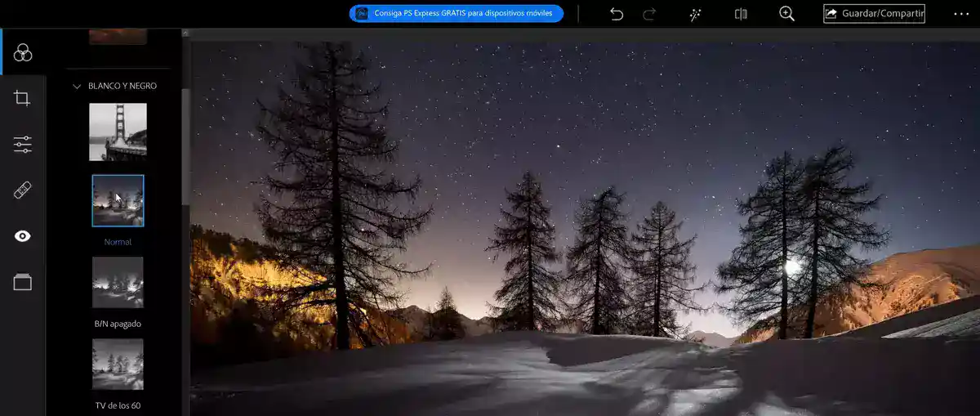This screenshot has width=980, height=416.
Task: Click the 'Normal' filter label
Action: [118, 242]
